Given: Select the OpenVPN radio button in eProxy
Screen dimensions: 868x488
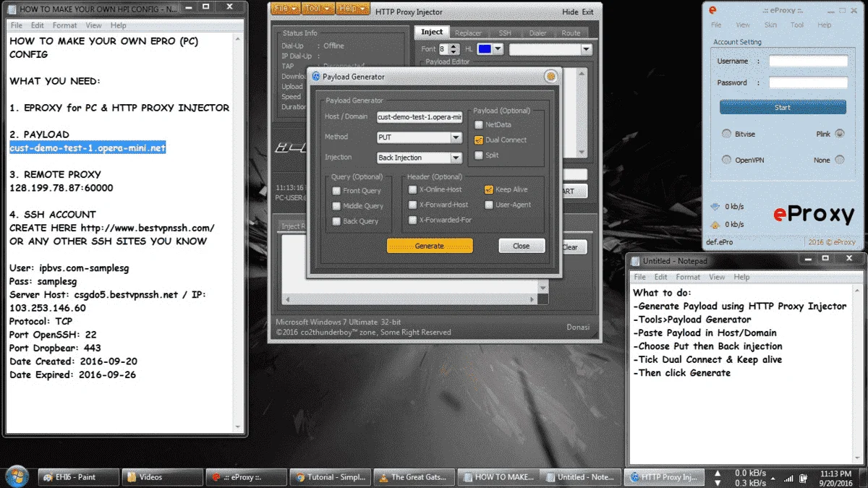Looking at the screenshot, I should coord(727,160).
